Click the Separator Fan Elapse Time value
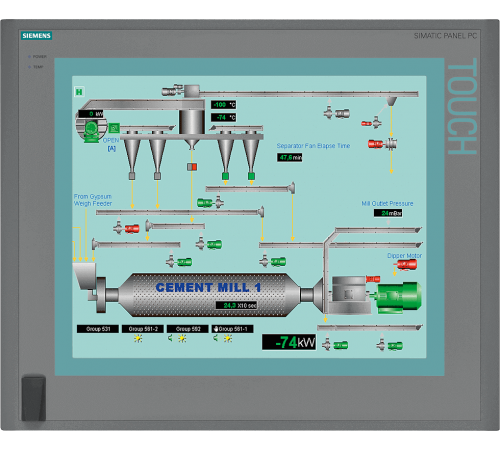 tap(290, 157)
